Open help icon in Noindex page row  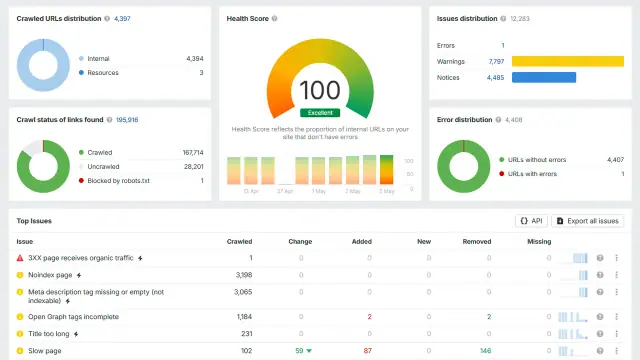tap(600, 275)
